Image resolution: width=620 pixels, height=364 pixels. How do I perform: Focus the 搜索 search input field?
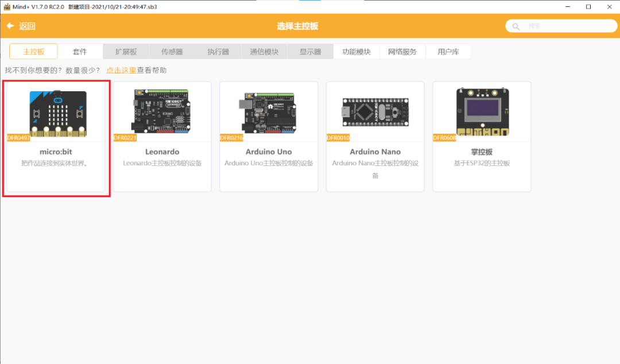pyautogui.click(x=561, y=26)
